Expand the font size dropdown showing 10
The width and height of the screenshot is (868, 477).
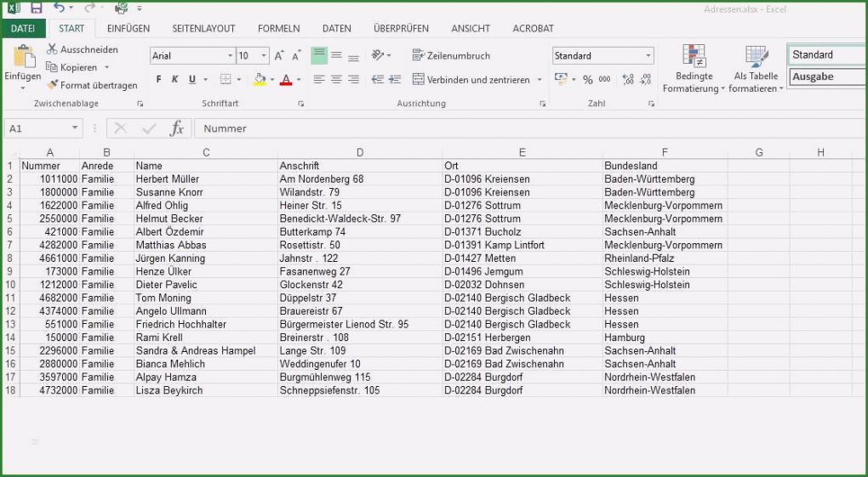coord(263,56)
